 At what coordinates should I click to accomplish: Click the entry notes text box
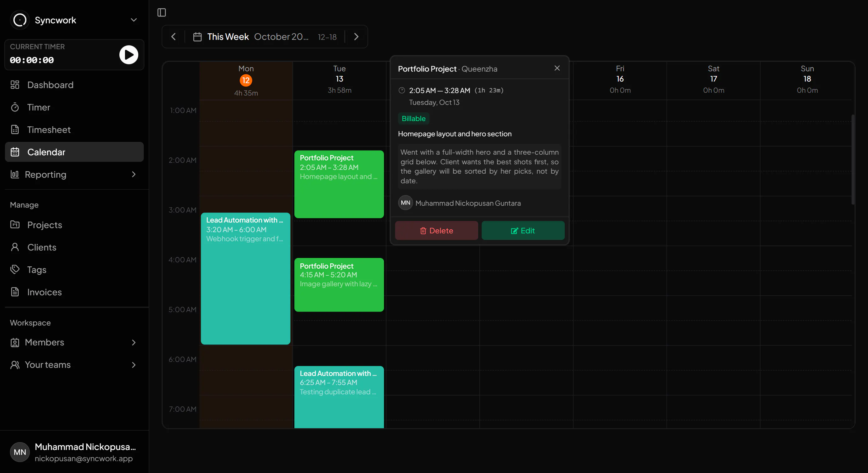point(479,166)
